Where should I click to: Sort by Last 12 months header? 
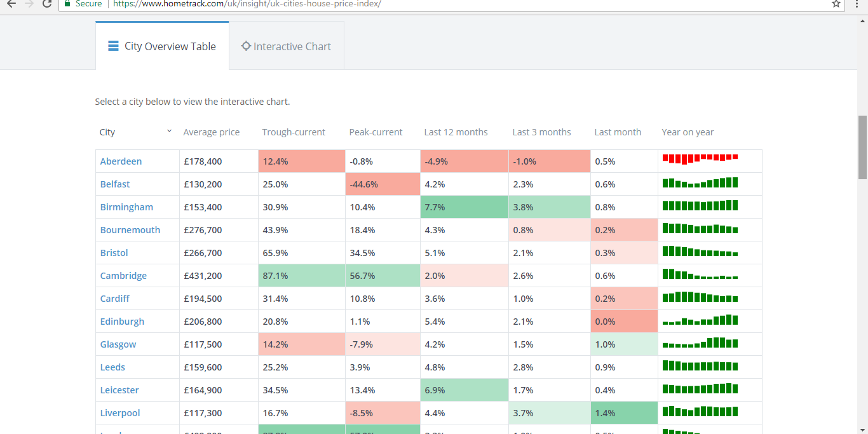pyautogui.click(x=456, y=132)
